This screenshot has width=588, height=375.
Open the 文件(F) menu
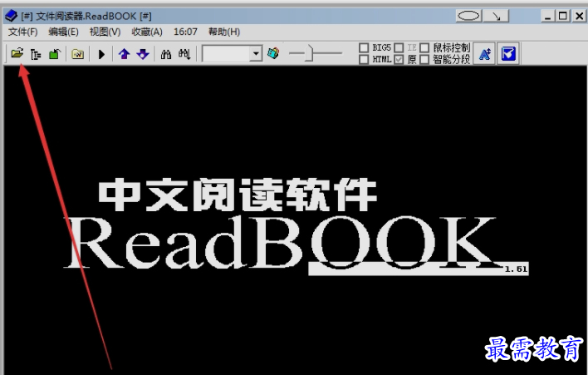click(23, 32)
